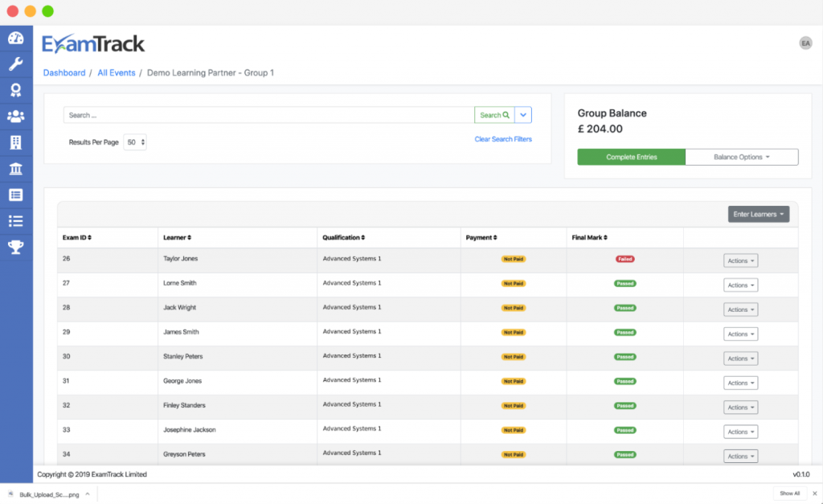Expand the search filter chevron dropdown
Viewport: 823px width, 504px height.
click(x=523, y=115)
